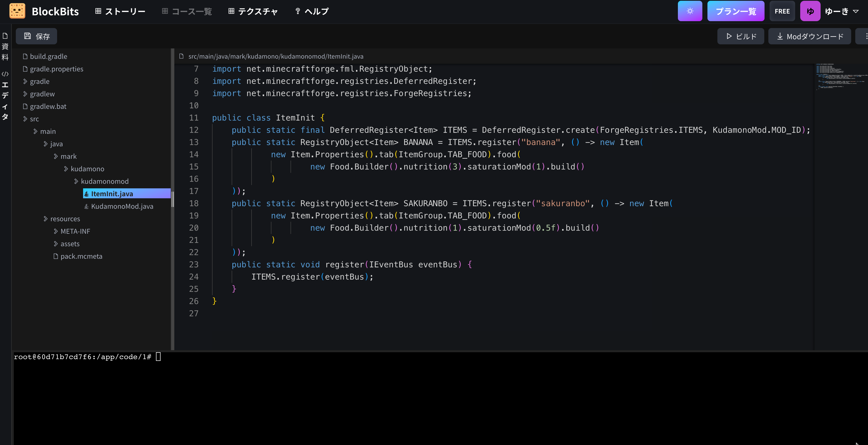Click the FREE plan badge
868x445 pixels.
[x=782, y=11]
